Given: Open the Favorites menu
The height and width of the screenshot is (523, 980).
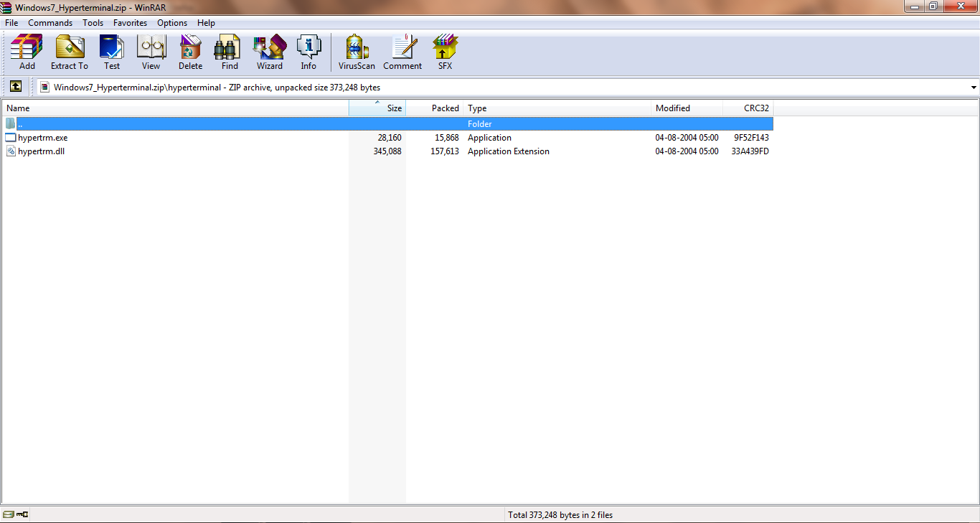Looking at the screenshot, I should (130, 23).
